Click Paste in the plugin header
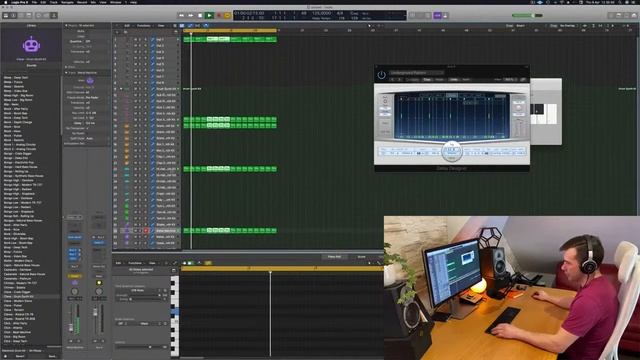Viewport: 640px width, 360px height. point(439,80)
